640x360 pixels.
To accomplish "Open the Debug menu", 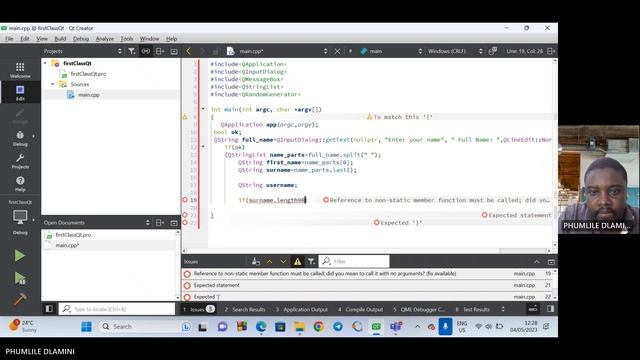I will [81, 39].
